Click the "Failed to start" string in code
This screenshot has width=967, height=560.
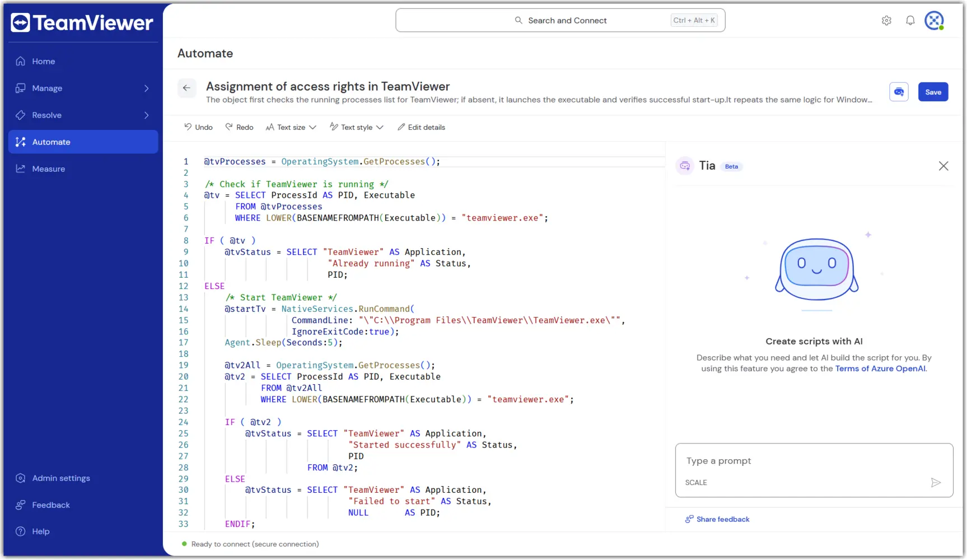392,501
